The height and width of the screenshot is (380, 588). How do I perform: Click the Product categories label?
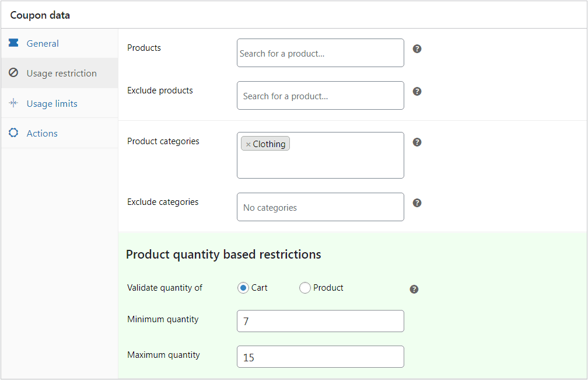(x=163, y=141)
